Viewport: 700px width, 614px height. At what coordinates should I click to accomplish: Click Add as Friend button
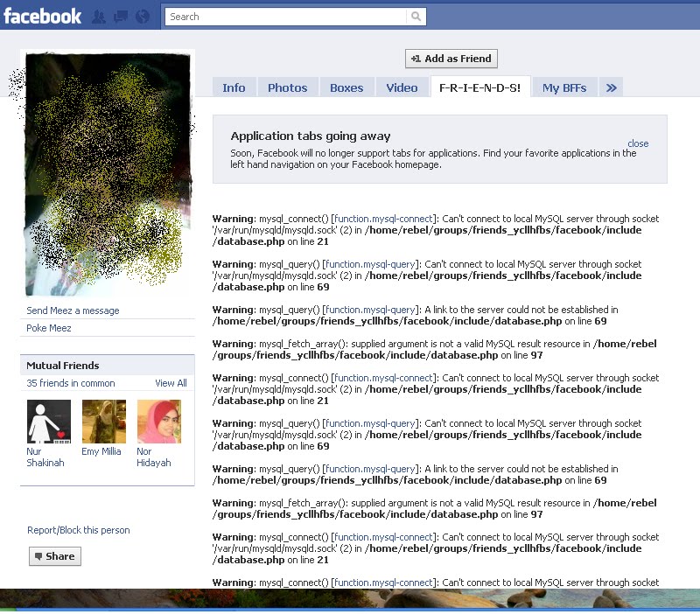coord(451,59)
